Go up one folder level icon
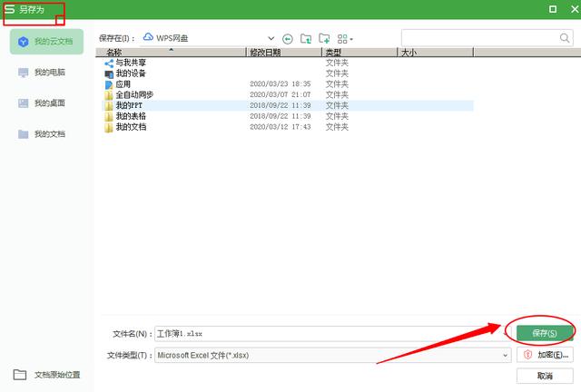 306,38
